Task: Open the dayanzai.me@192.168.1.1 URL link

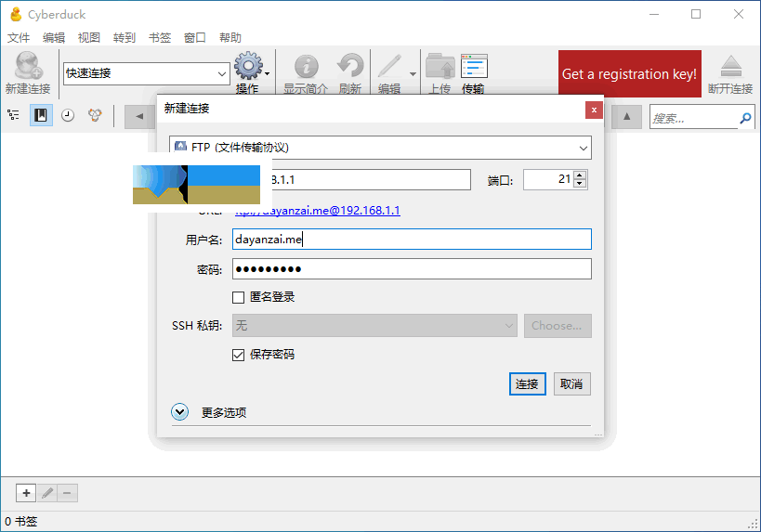Action: [318, 211]
